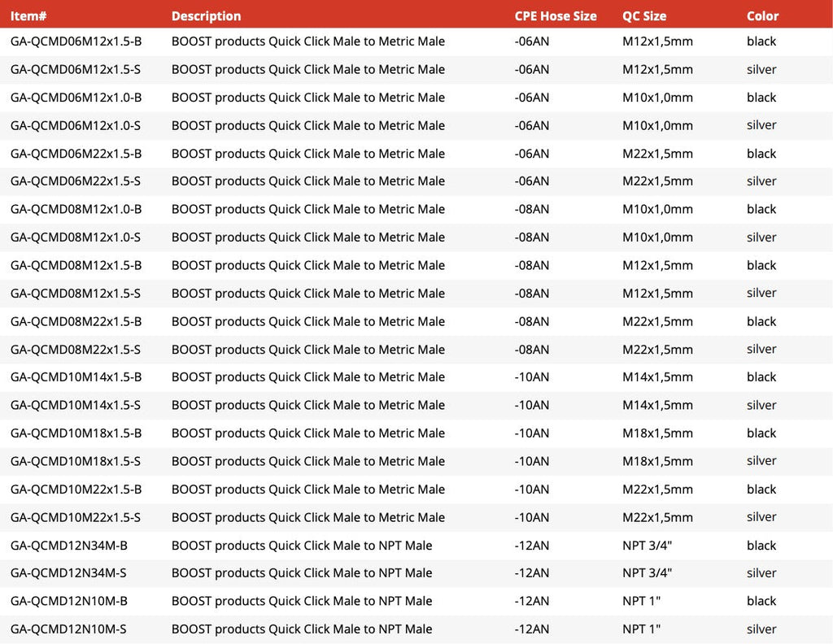Image resolution: width=833 pixels, height=644 pixels.
Task: Click M18x1,5mm in GA-QCMD10M18x1.5-B row
Action: tap(657, 433)
